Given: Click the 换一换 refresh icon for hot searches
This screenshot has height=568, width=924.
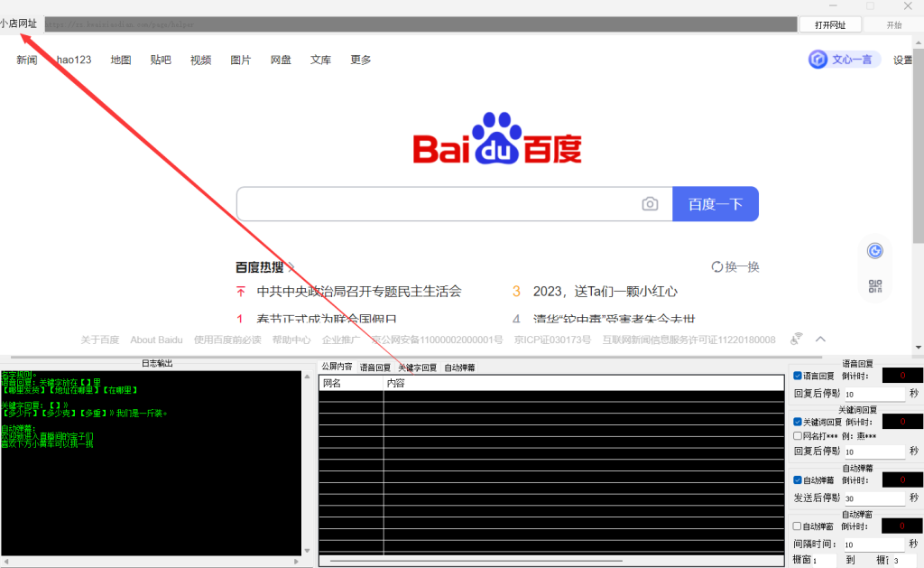Looking at the screenshot, I should point(717,266).
